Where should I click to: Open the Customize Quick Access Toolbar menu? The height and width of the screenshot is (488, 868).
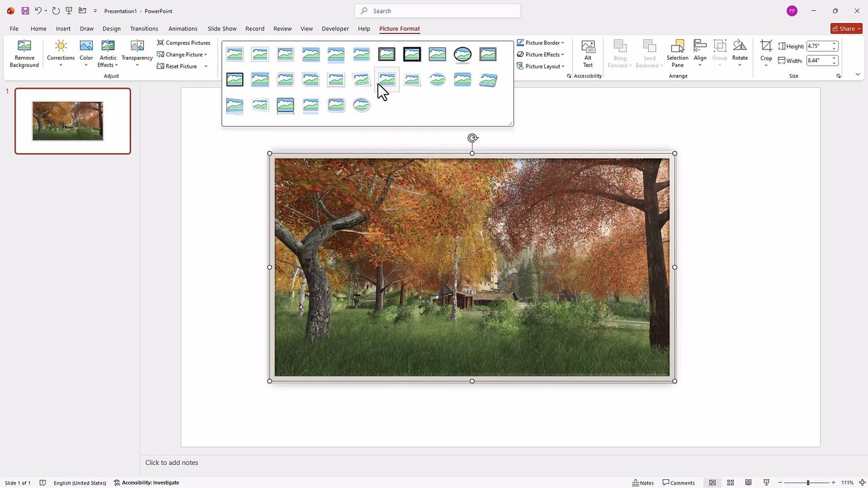tap(95, 11)
